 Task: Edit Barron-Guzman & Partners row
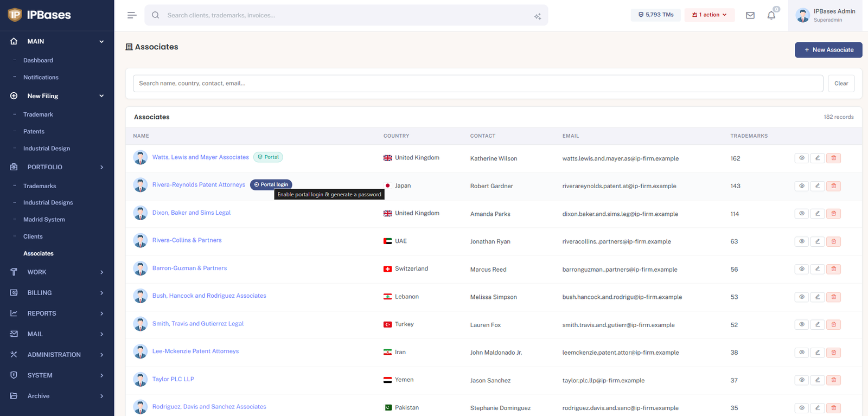818,269
